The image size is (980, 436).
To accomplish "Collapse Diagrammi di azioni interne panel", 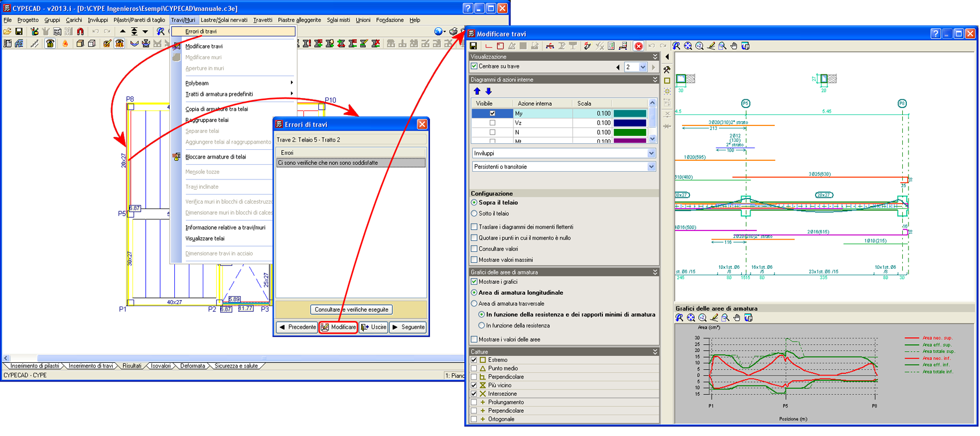I will pyautogui.click(x=655, y=80).
